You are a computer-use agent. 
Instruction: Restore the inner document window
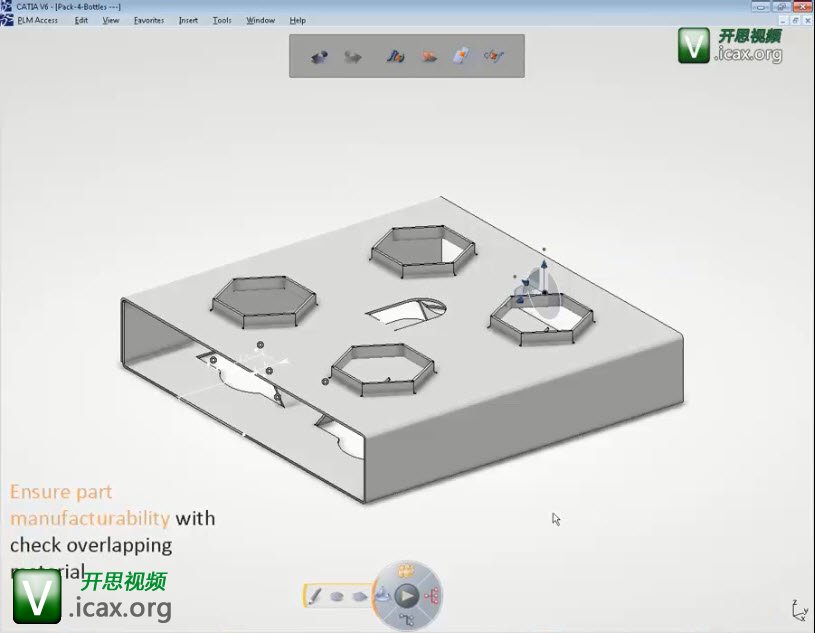796,21
